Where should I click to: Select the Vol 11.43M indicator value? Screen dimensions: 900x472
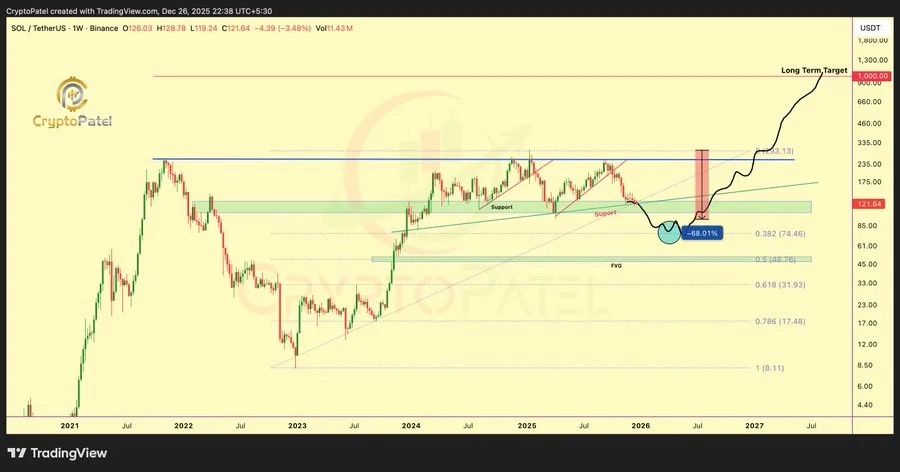[x=334, y=28]
